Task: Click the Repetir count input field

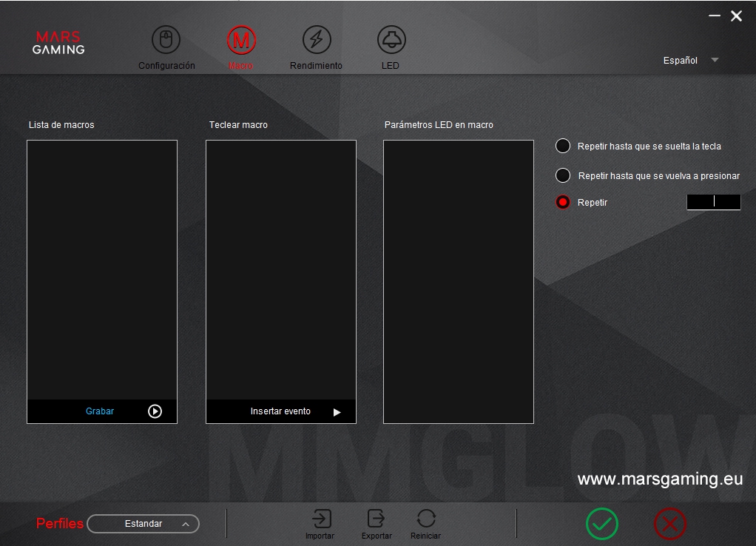Action: (714, 202)
